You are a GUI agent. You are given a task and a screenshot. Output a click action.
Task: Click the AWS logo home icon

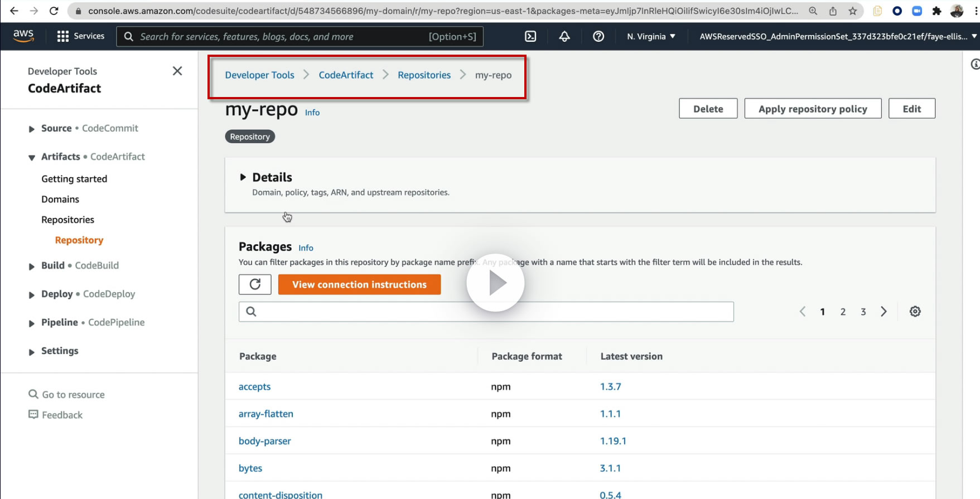[x=23, y=36]
